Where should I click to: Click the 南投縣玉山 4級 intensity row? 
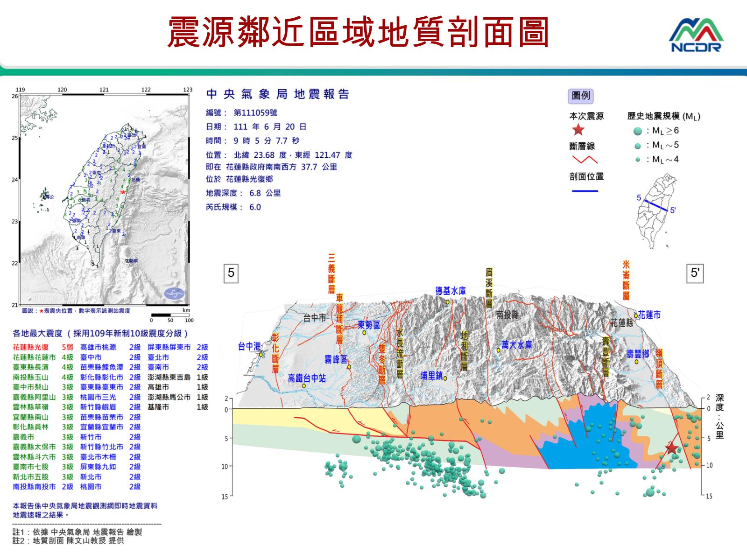[x=43, y=377]
